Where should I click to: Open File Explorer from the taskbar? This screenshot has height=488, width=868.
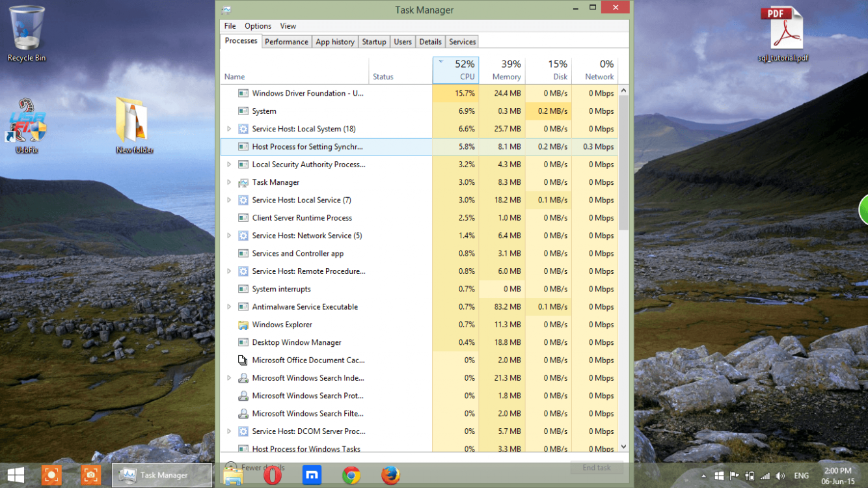[x=233, y=476]
